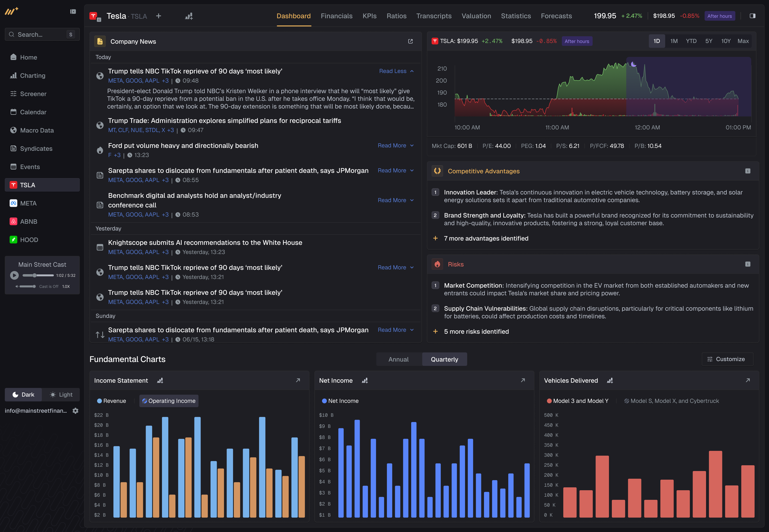Switch theme to Light mode

click(61, 395)
